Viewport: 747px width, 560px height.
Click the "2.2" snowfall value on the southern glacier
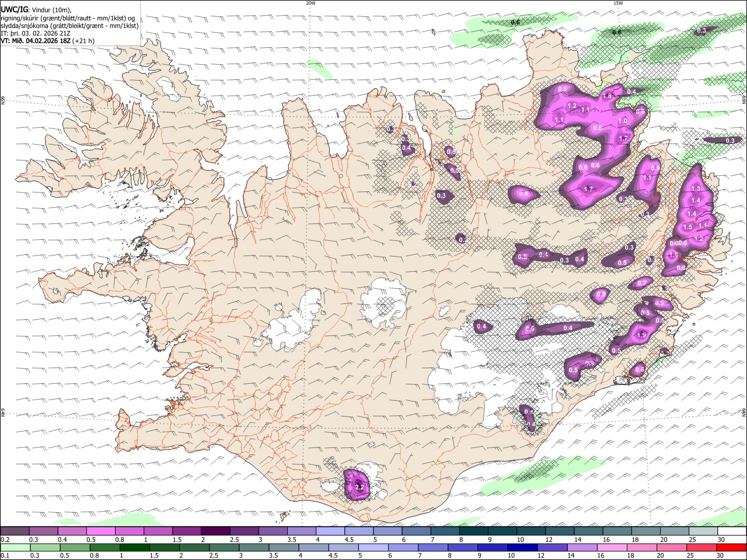tap(359, 487)
